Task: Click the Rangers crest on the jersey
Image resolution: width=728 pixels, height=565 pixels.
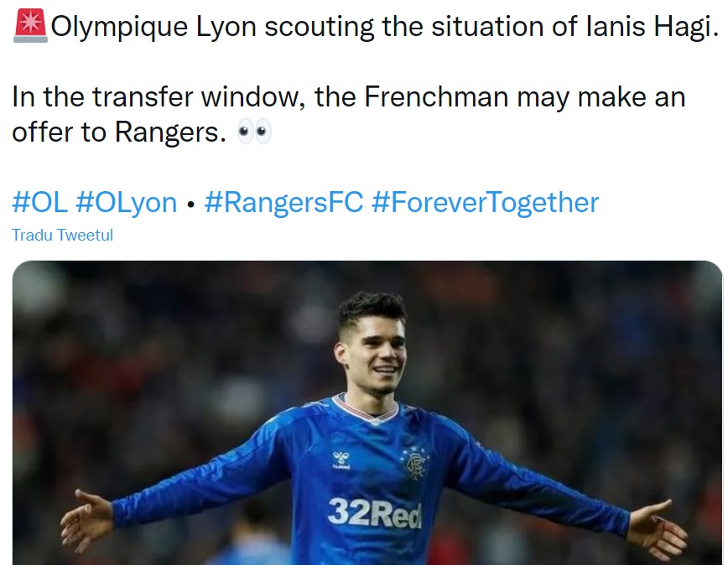Action: tap(415, 463)
